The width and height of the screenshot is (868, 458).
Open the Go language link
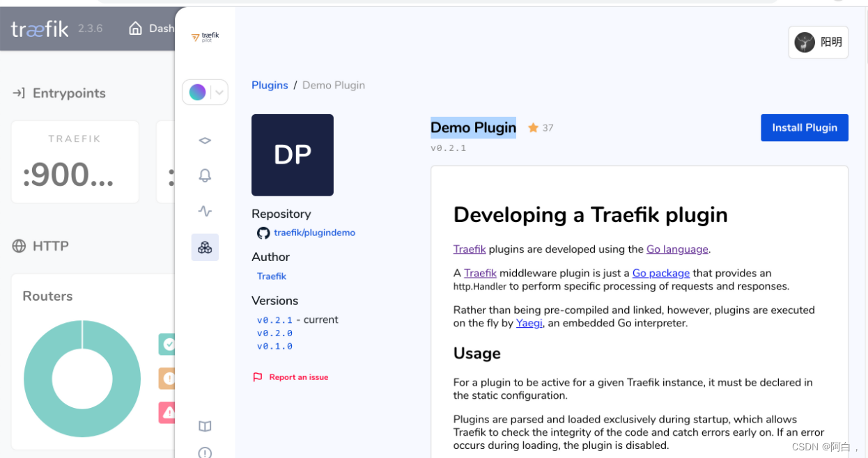pos(677,249)
